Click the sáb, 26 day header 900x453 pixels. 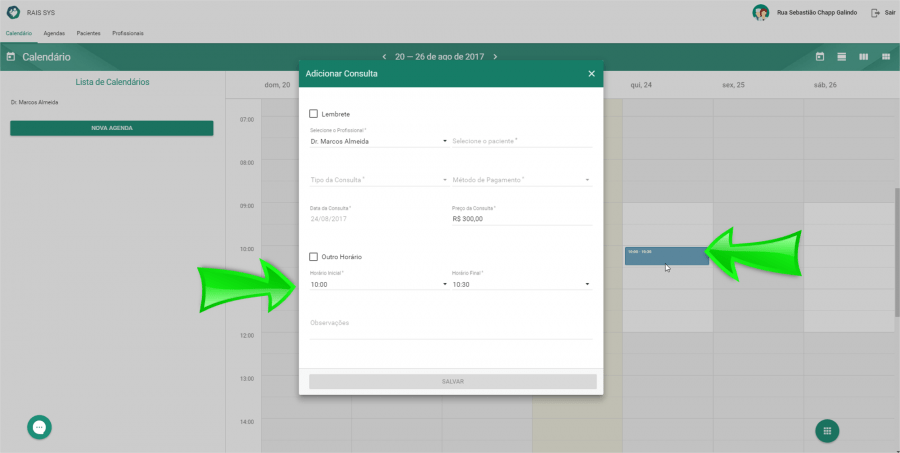pos(825,85)
